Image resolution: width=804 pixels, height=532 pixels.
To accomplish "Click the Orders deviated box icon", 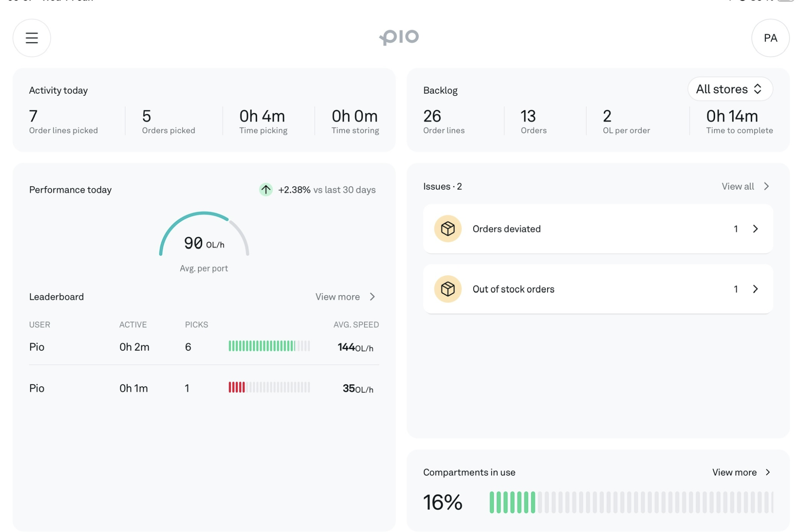I will (448, 229).
